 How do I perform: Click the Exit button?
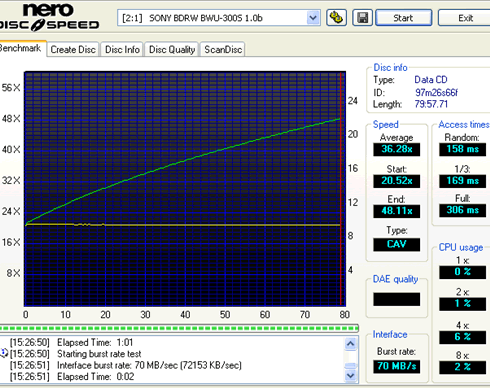464,18
